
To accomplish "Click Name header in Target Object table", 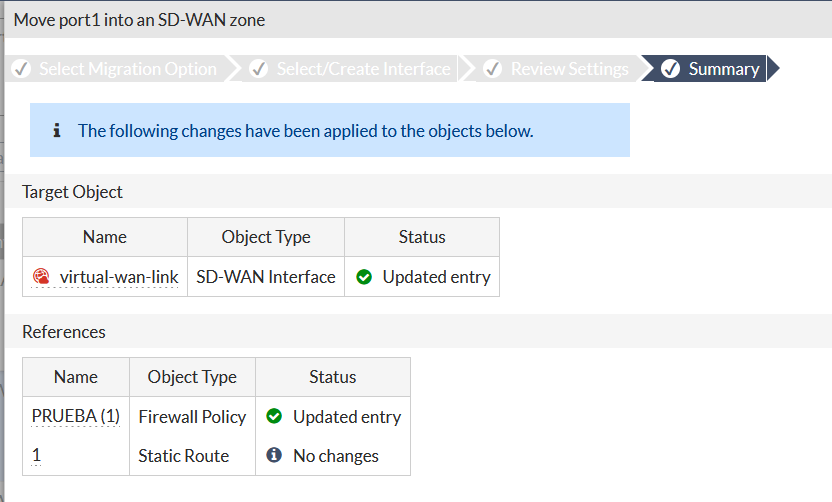I will coord(105,237).
